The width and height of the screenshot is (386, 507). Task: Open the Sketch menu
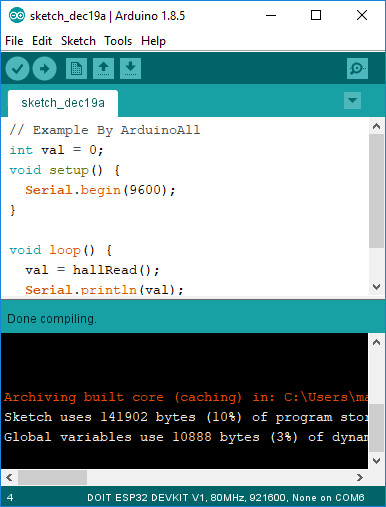click(x=78, y=41)
